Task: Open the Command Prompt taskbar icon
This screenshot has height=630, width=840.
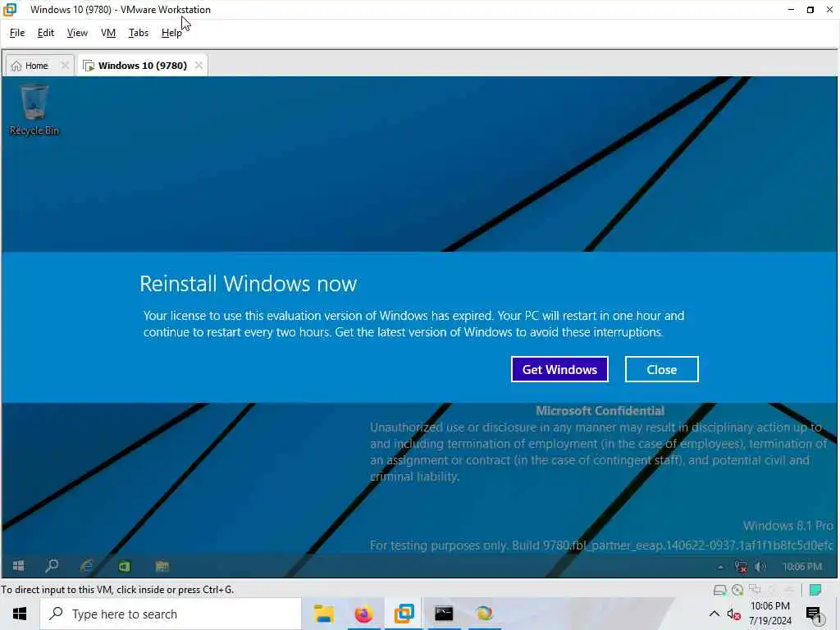Action: pos(444,614)
